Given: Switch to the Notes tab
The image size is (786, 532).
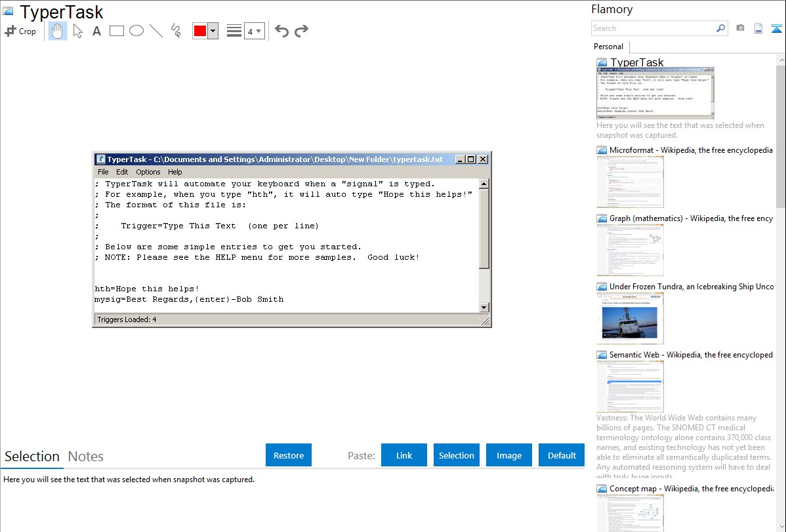Looking at the screenshot, I should point(86,457).
